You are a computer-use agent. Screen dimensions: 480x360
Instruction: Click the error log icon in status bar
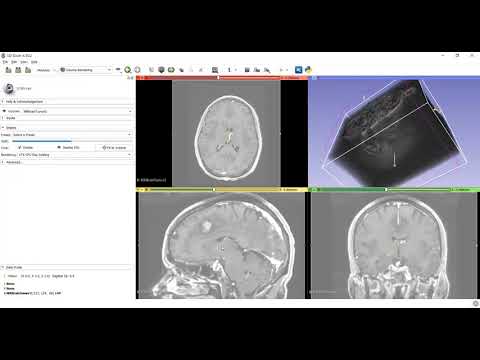click(476, 303)
